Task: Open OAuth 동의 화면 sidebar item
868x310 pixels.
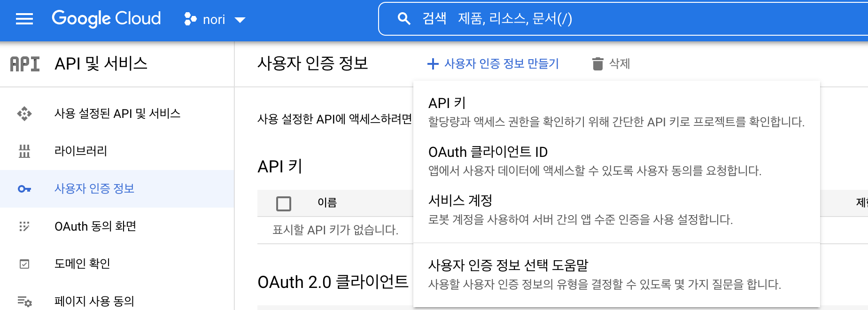Action: coord(117,226)
